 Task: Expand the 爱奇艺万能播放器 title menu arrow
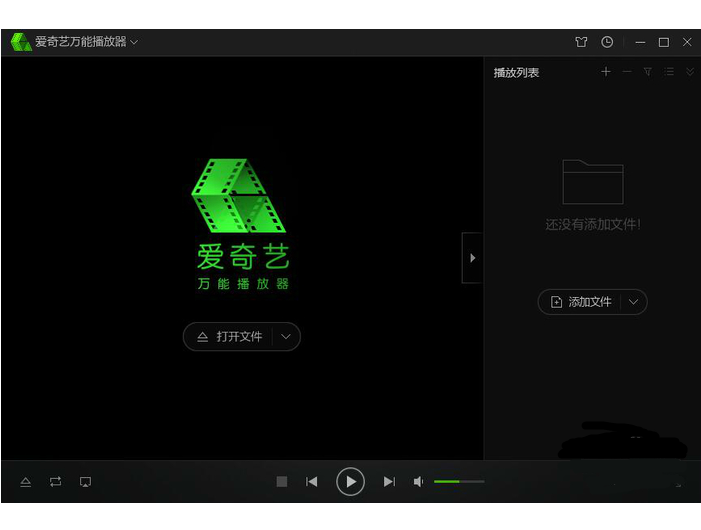click(x=134, y=42)
